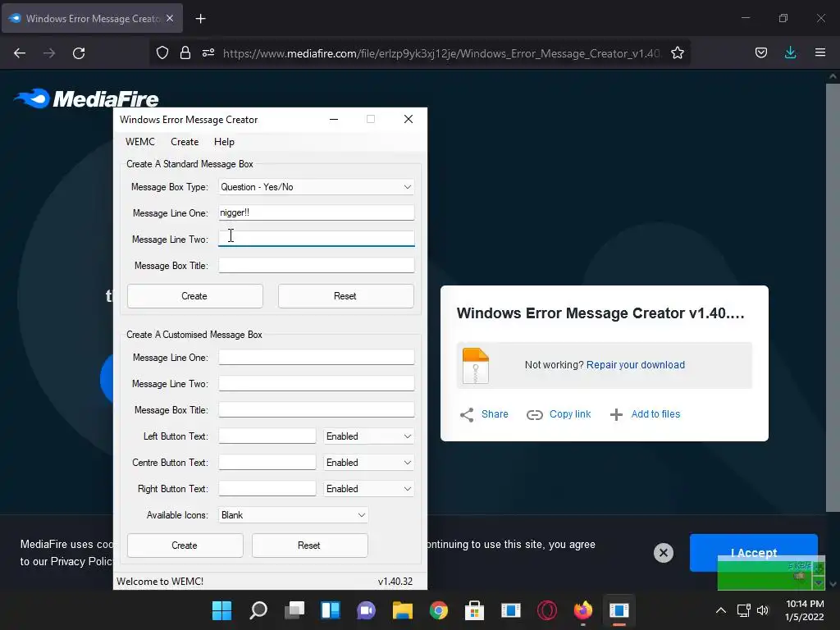Screen dimensions: 840x630
Task: Open the Chat taskbar icon
Action: tap(367, 610)
